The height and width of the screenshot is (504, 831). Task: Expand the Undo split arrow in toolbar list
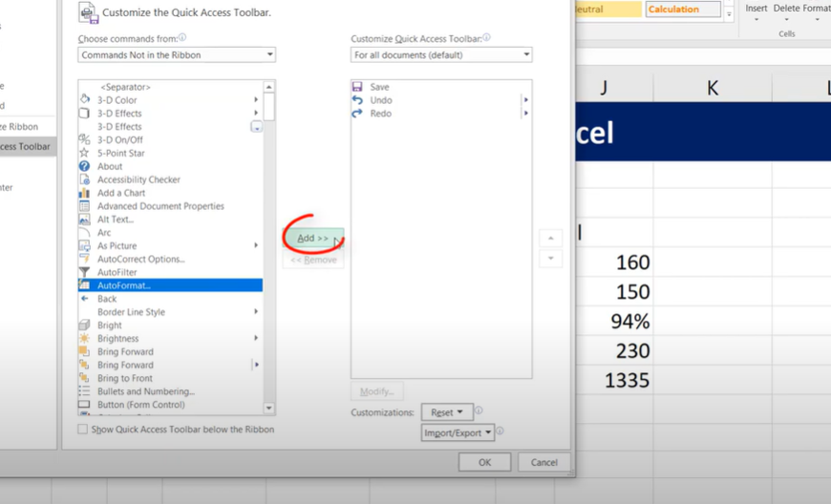525,99
